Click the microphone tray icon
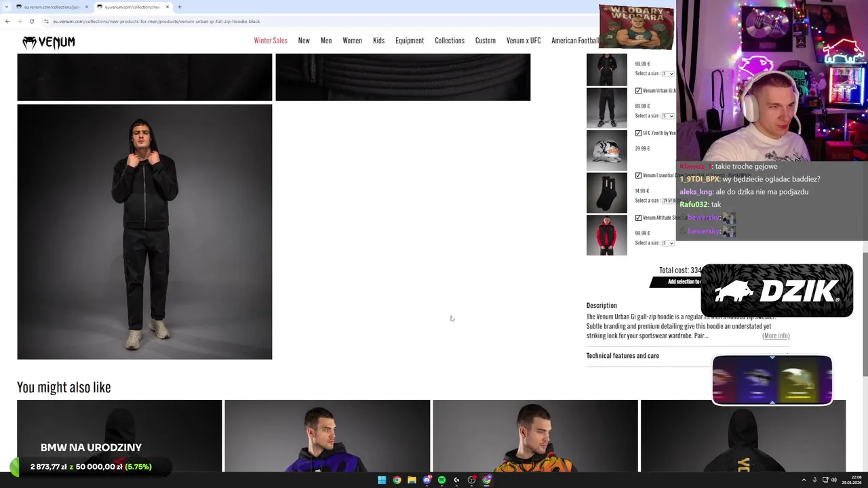The width and height of the screenshot is (868, 488). coord(814,480)
